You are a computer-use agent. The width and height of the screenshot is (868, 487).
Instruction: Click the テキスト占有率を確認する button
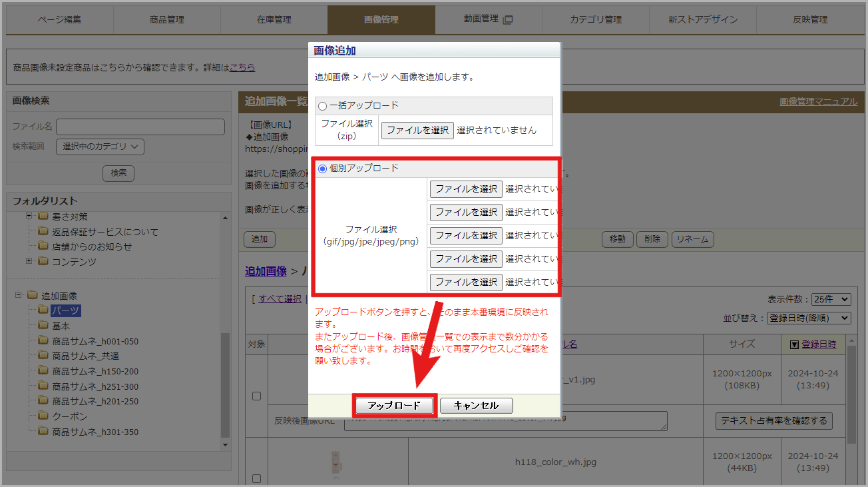pyautogui.click(x=774, y=420)
